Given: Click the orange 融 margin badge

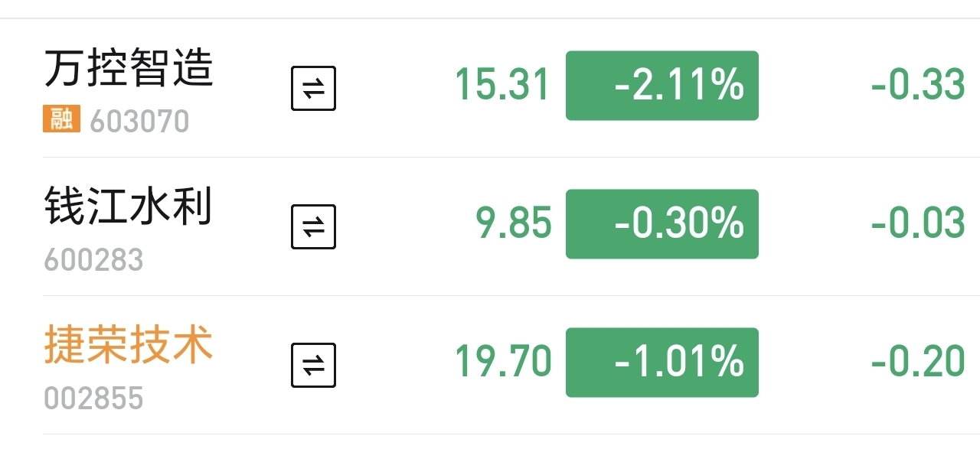Looking at the screenshot, I should (61, 119).
